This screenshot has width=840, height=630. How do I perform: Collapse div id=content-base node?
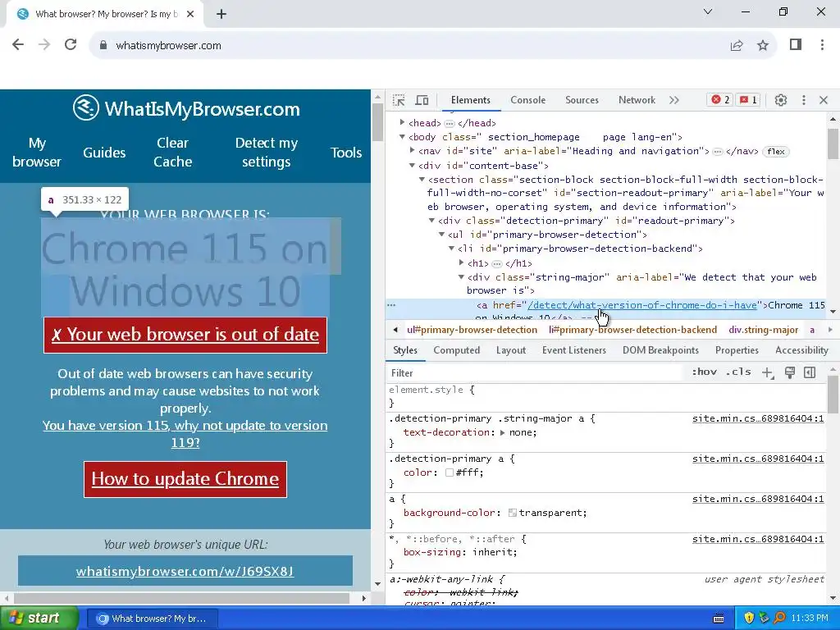click(412, 166)
